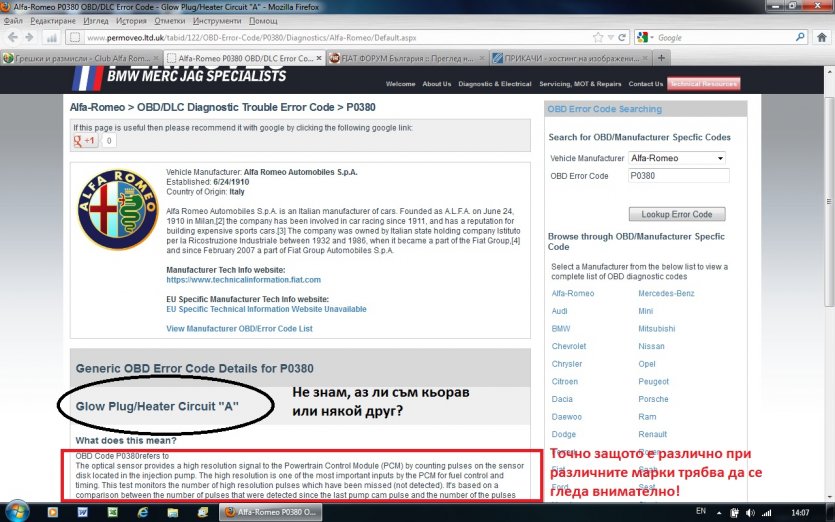Open a new tab with plus button
The height and width of the screenshot is (522, 835).
[x=661, y=58]
